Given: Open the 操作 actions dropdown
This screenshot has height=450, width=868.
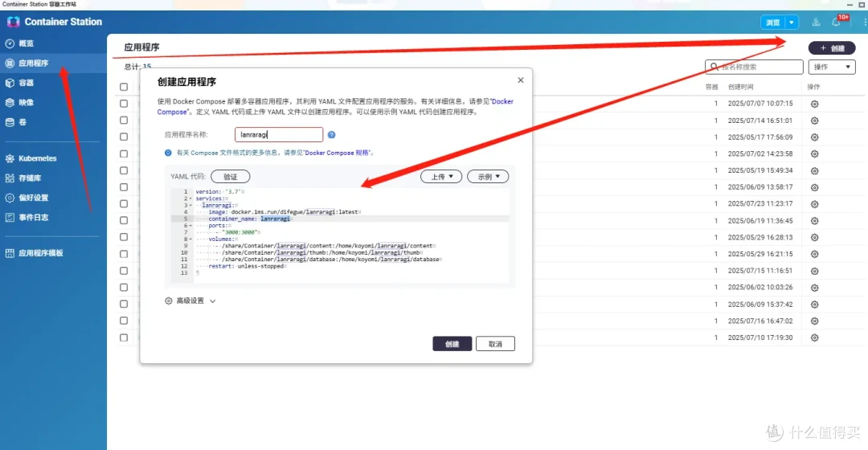Looking at the screenshot, I should point(832,67).
